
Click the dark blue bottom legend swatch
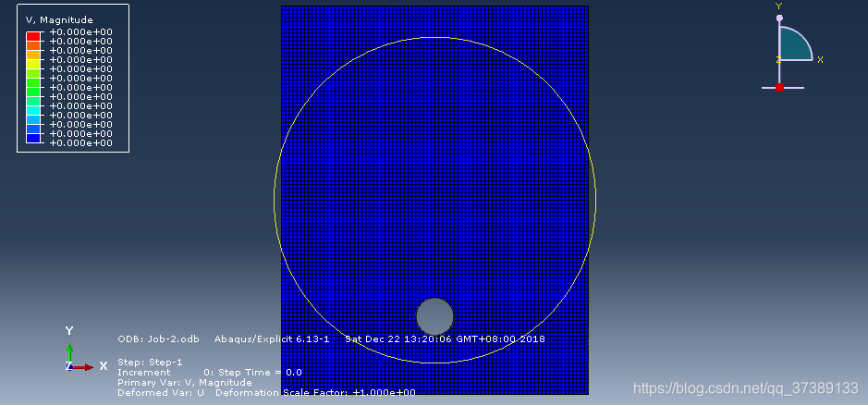click(x=34, y=138)
